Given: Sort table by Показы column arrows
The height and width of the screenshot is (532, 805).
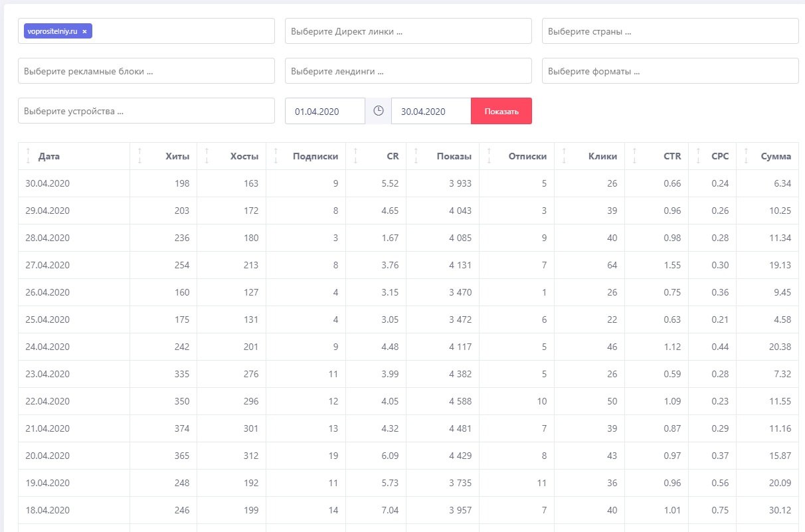Looking at the screenshot, I should (416, 156).
